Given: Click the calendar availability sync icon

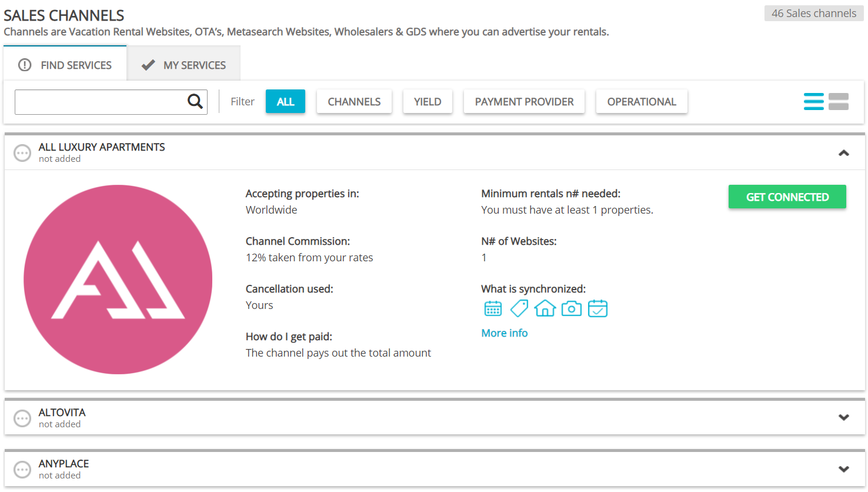Looking at the screenshot, I should (493, 308).
